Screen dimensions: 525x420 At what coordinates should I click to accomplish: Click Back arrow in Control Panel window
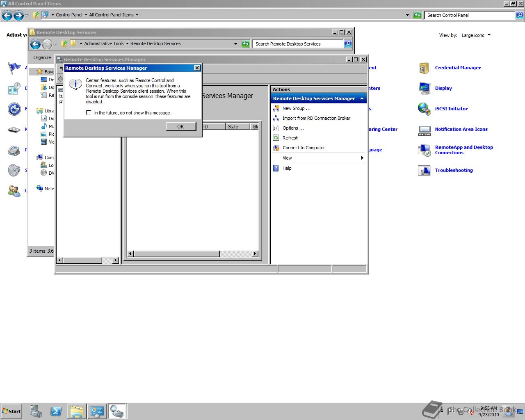[x=7, y=16]
